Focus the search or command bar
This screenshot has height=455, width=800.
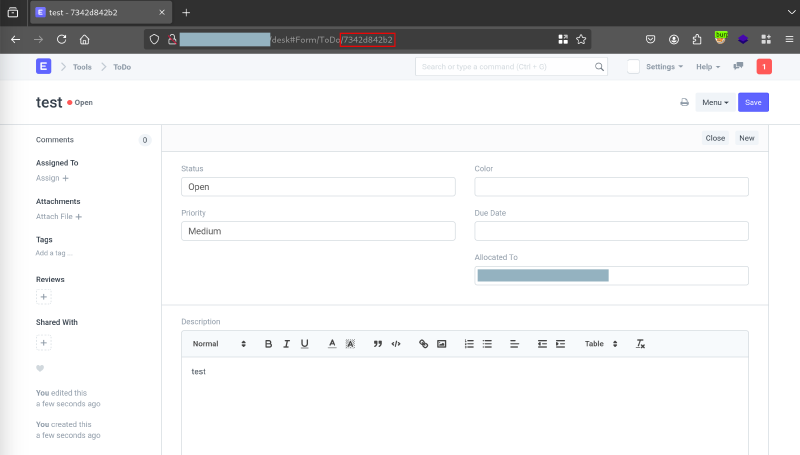(x=511, y=66)
